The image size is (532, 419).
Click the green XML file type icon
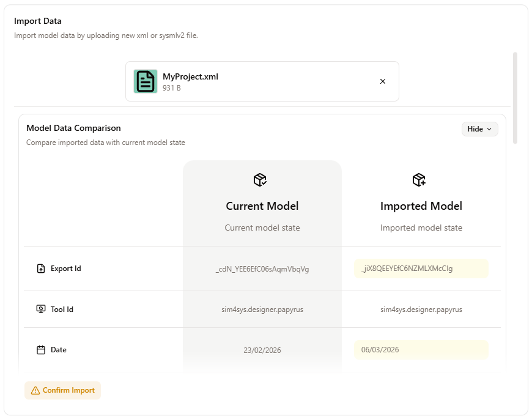[145, 81]
